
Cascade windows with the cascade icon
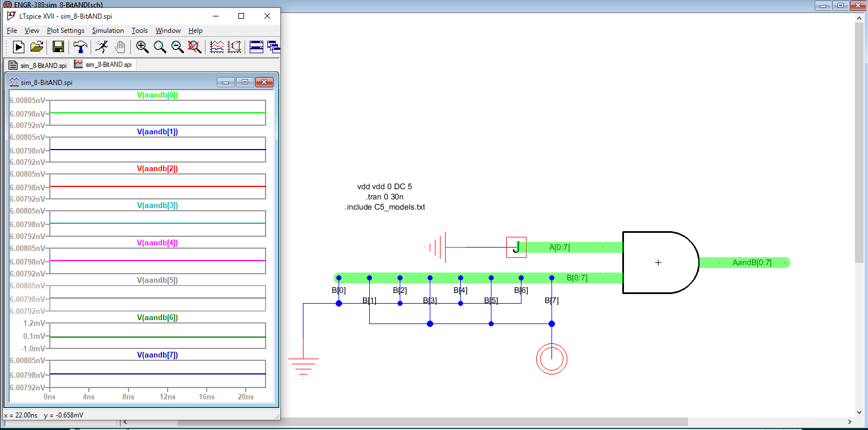(274, 47)
